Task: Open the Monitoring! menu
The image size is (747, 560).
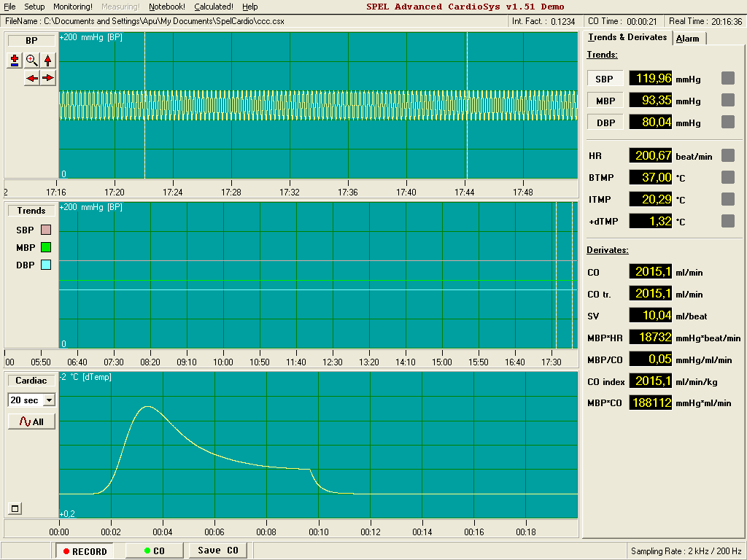Action: pos(73,7)
